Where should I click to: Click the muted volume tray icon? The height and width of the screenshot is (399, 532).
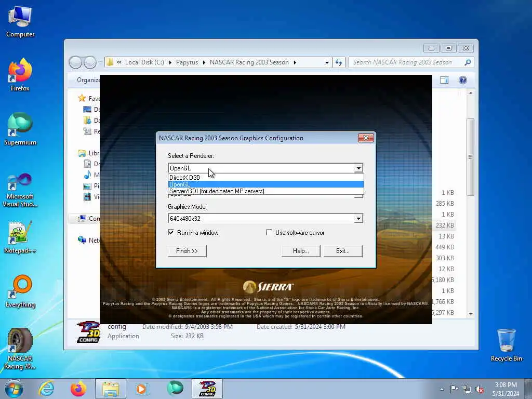[x=480, y=389]
